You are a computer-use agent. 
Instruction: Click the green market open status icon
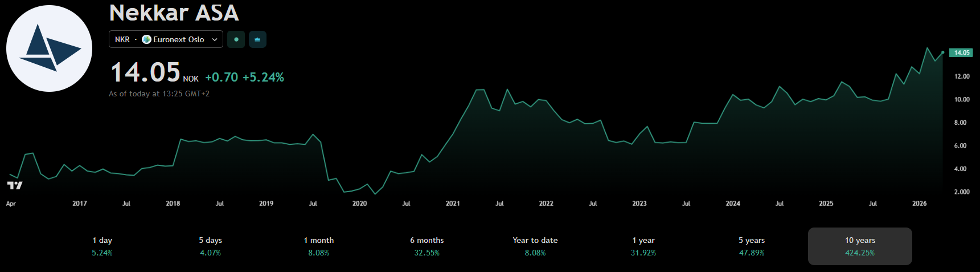236,39
